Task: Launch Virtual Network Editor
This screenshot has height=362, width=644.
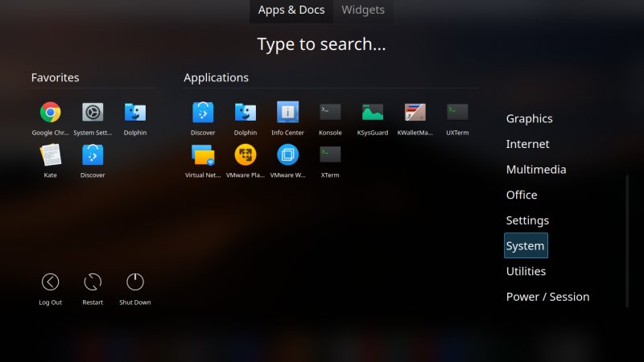Action: click(x=203, y=154)
